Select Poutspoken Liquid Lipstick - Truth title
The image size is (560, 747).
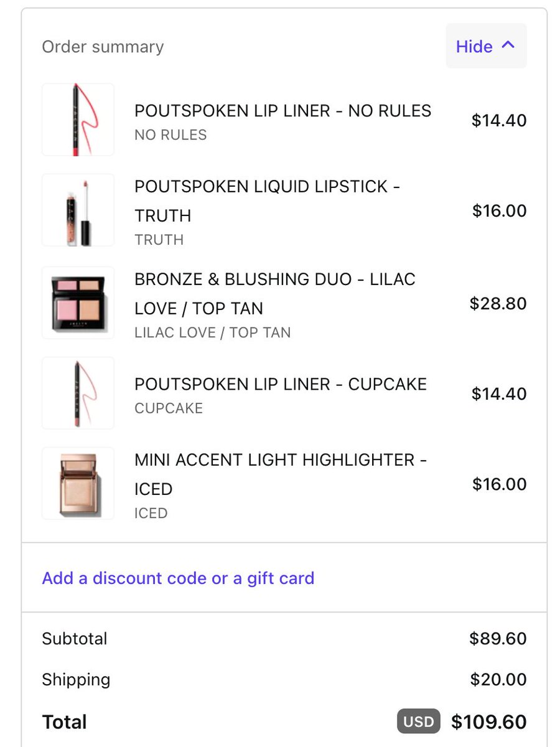268,201
